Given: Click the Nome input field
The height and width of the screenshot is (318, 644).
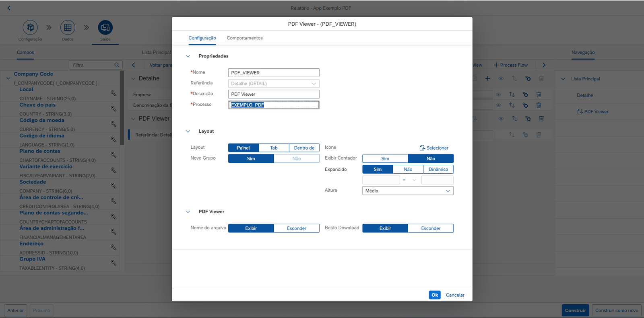Looking at the screenshot, I should click(274, 73).
